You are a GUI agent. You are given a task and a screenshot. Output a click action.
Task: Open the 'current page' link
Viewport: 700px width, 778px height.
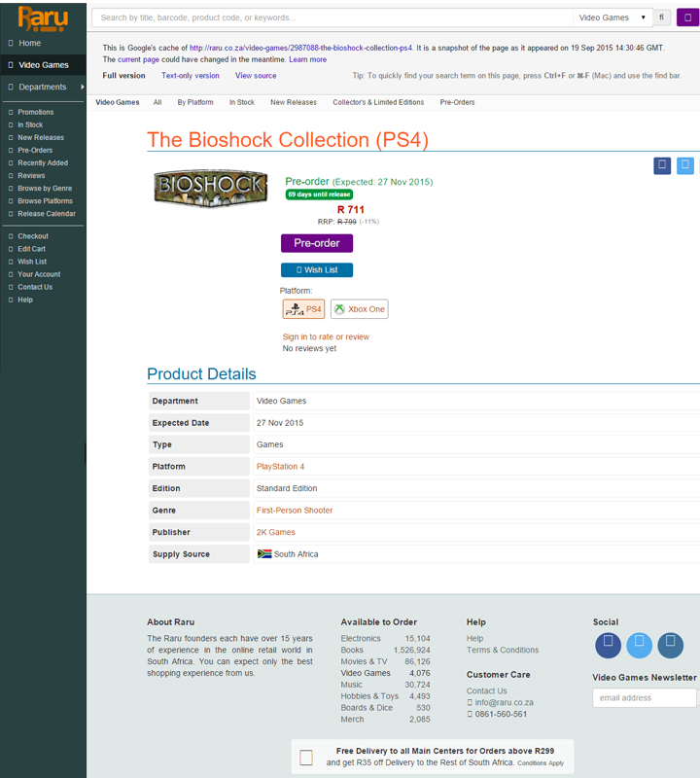pos(138,59)
